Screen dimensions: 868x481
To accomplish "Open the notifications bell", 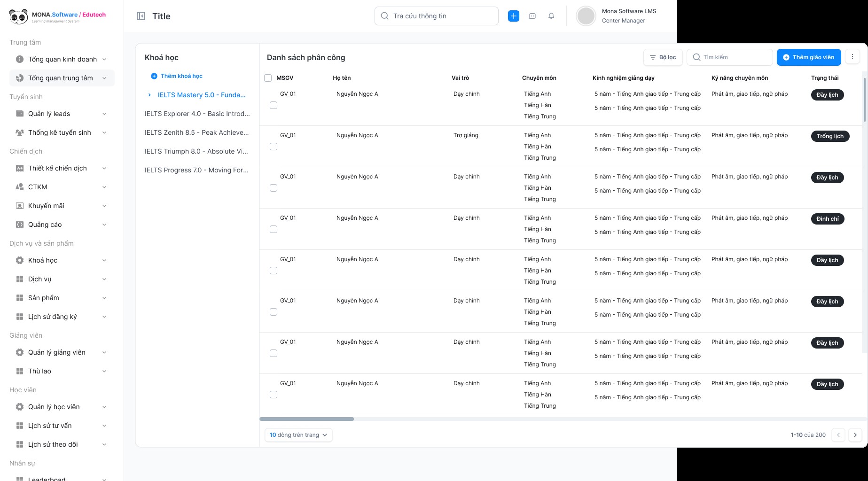I will click(x=551, y=16).
